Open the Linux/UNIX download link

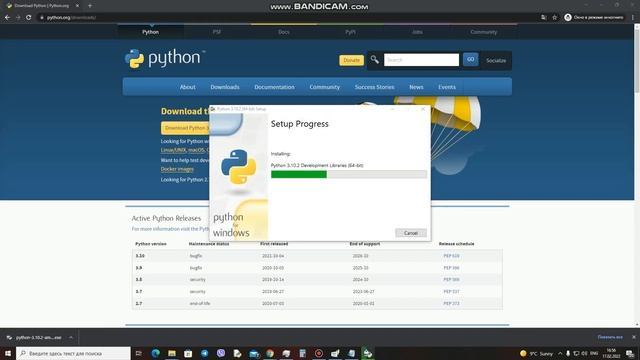click(x=173, y=150)
